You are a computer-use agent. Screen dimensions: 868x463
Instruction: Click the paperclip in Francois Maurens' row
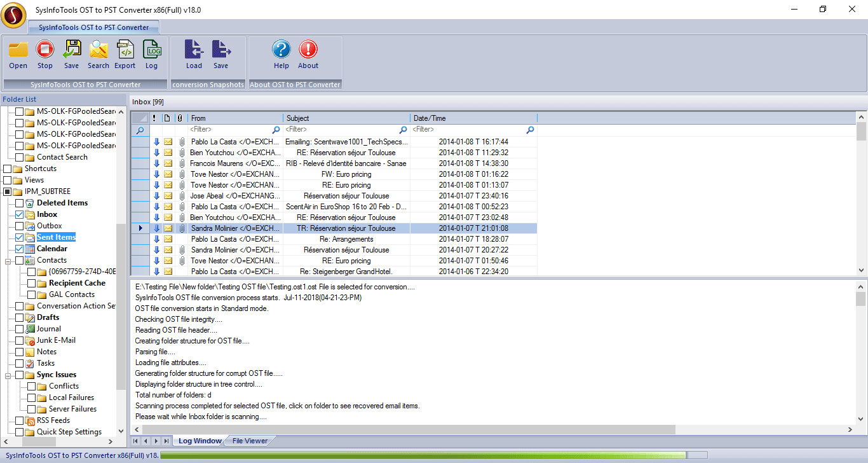[181, 163]
